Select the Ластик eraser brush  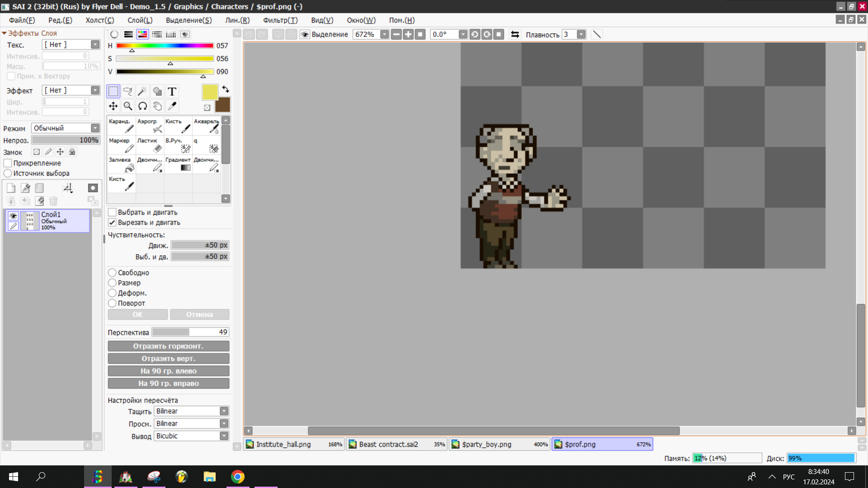click(150, 145)
